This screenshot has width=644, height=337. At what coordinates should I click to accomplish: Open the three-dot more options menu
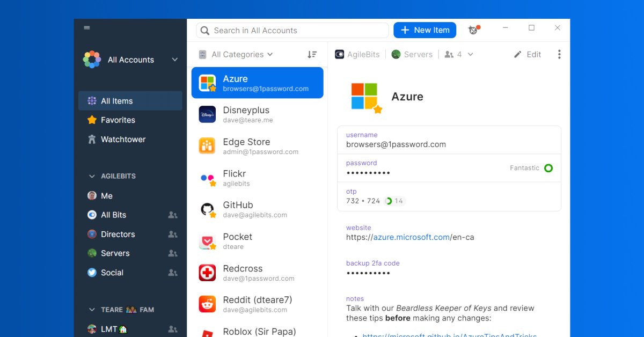point(559,54)
